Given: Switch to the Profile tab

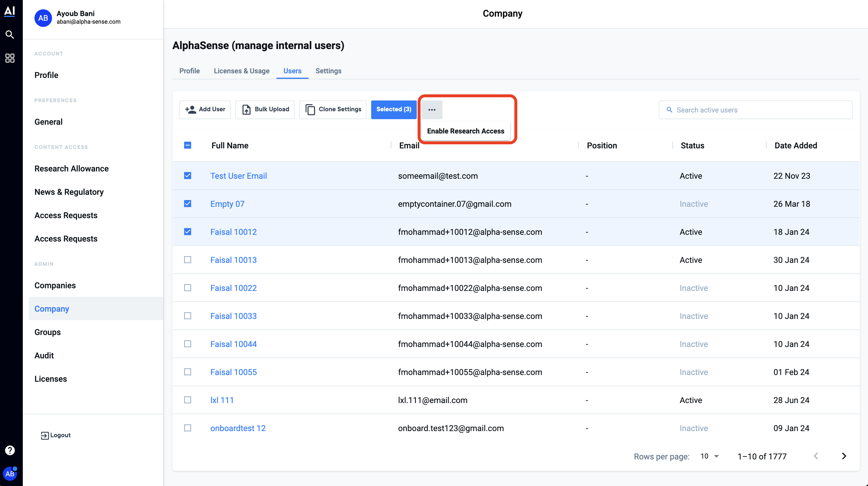Looking at the screenshot, I should (189, 71).
